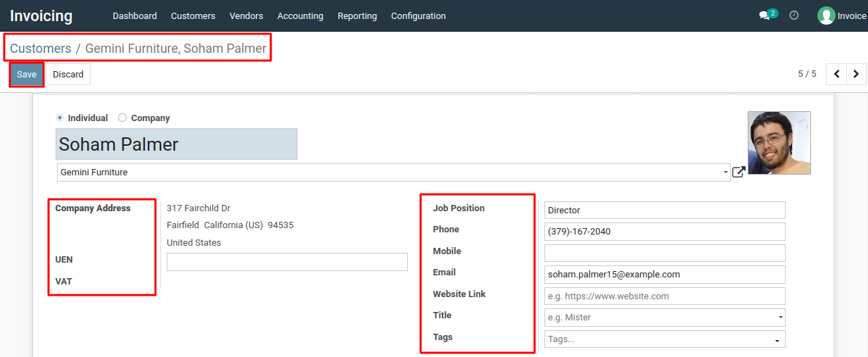Click the contact photo thumbnail
This screenshot has height=357, width=868.
pyautogui.click(x=779, y=143)
